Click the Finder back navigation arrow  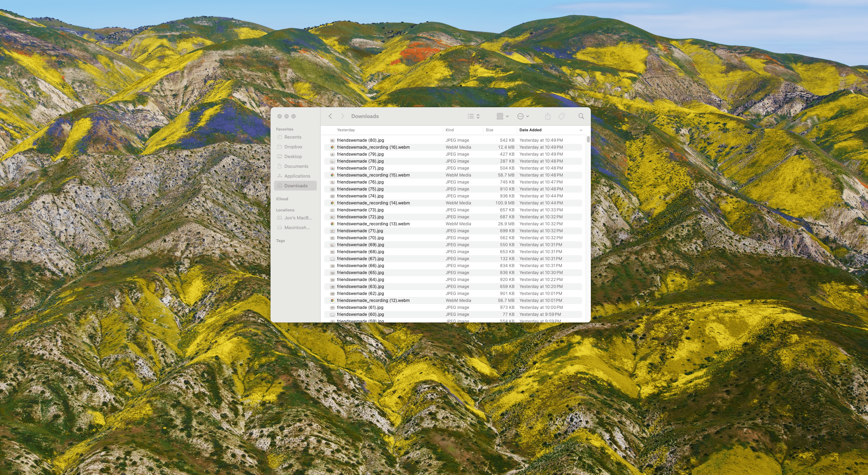pyautogui.click(x=330, y=116)
